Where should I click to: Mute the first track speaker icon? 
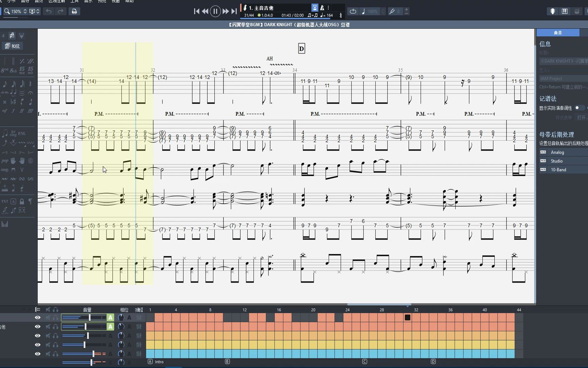(x=48, y=318)
